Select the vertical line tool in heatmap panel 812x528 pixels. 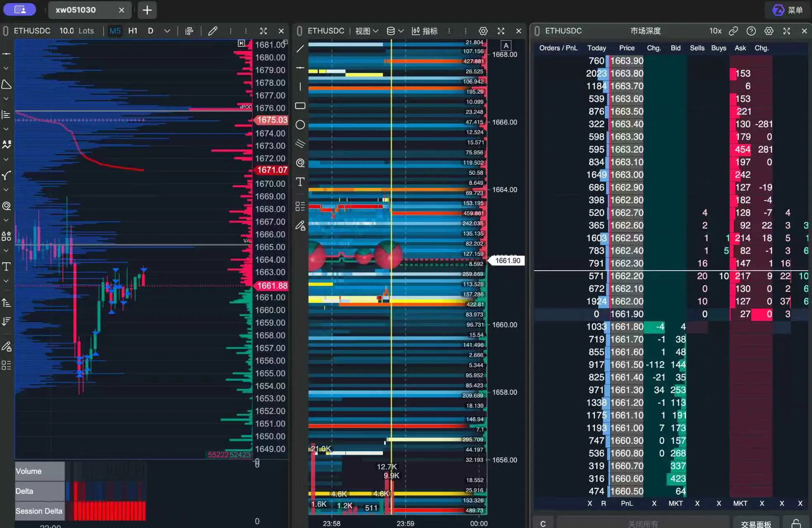pos(300,87)
